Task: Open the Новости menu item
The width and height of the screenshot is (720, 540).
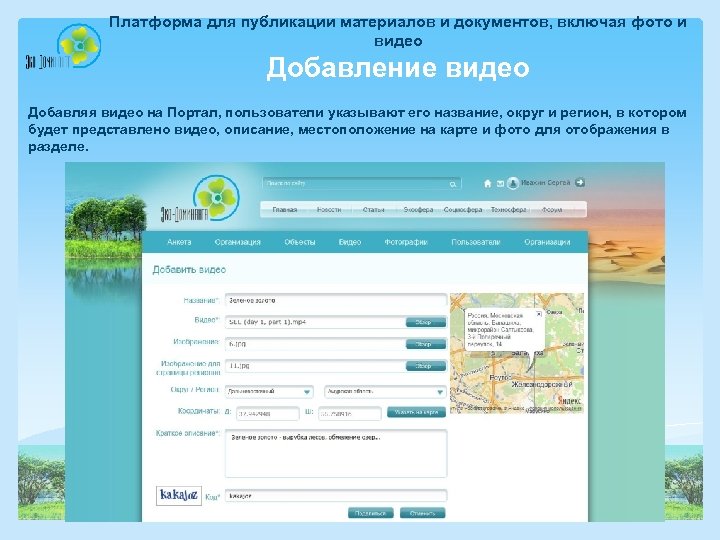Action: tap(329, 209)
